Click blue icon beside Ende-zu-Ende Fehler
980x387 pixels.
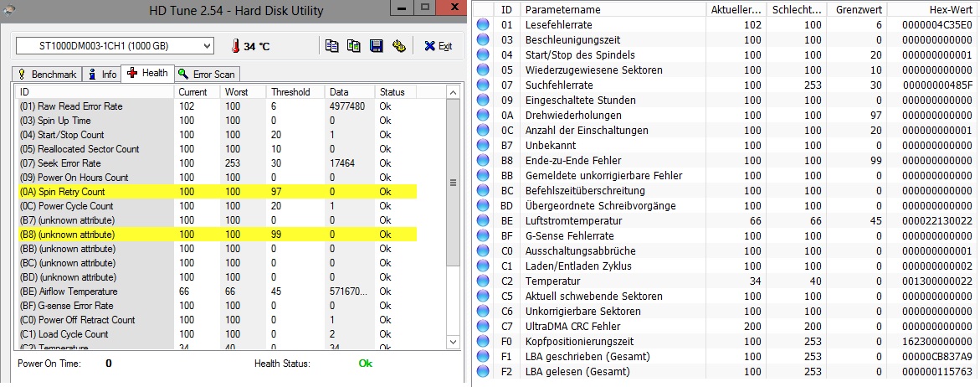482,161
